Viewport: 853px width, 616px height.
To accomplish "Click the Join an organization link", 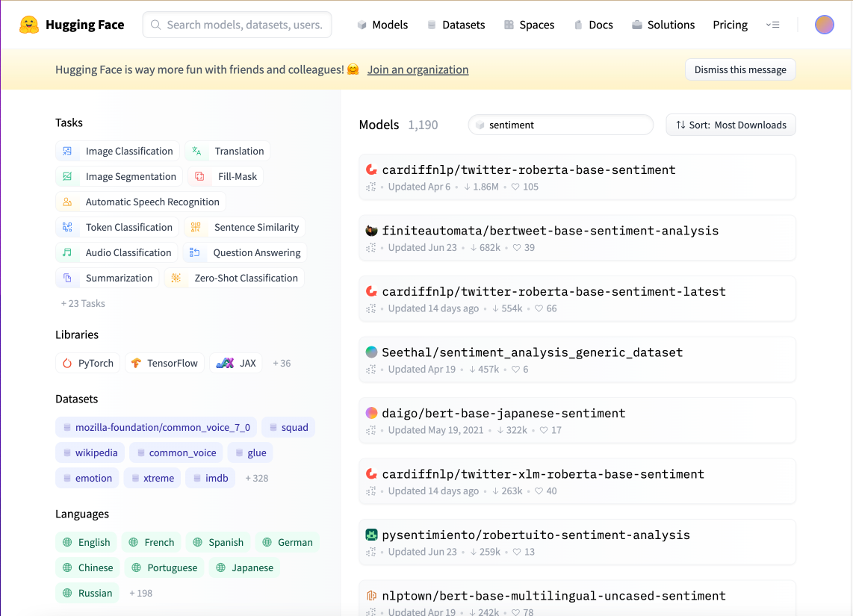I will click(x=418, y=69).
